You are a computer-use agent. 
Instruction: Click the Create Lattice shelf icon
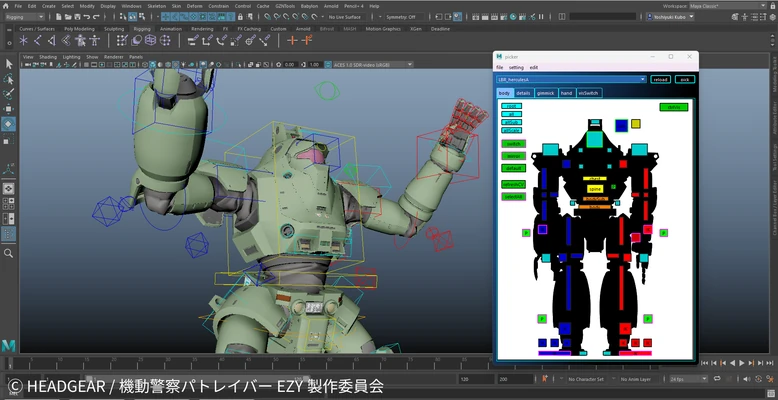(150, 41)
